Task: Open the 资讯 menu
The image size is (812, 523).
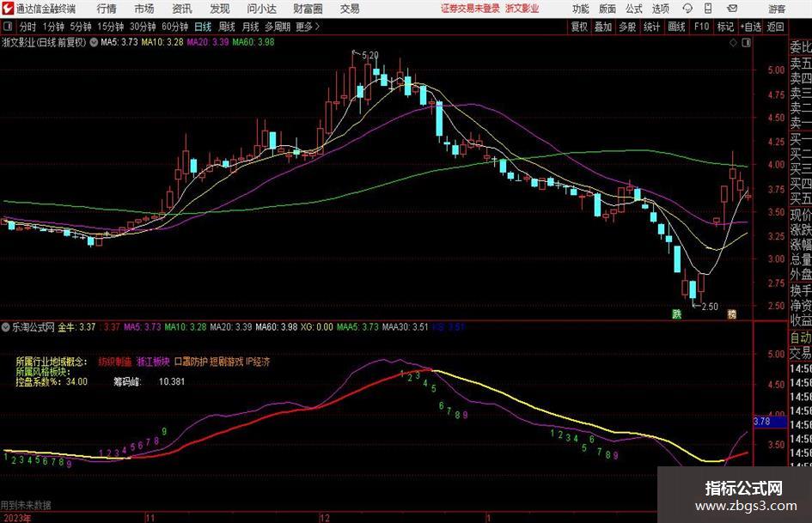Action: click(x=182, y=9)
